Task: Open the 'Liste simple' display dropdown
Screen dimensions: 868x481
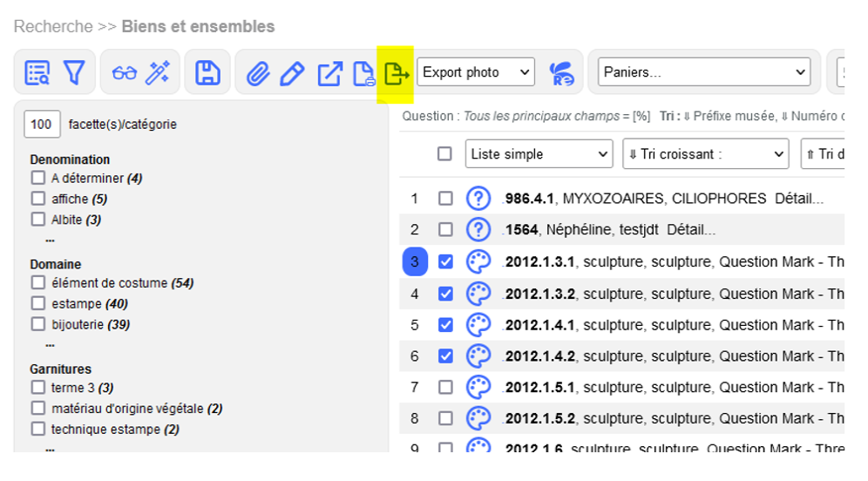Action: [539, 154]
